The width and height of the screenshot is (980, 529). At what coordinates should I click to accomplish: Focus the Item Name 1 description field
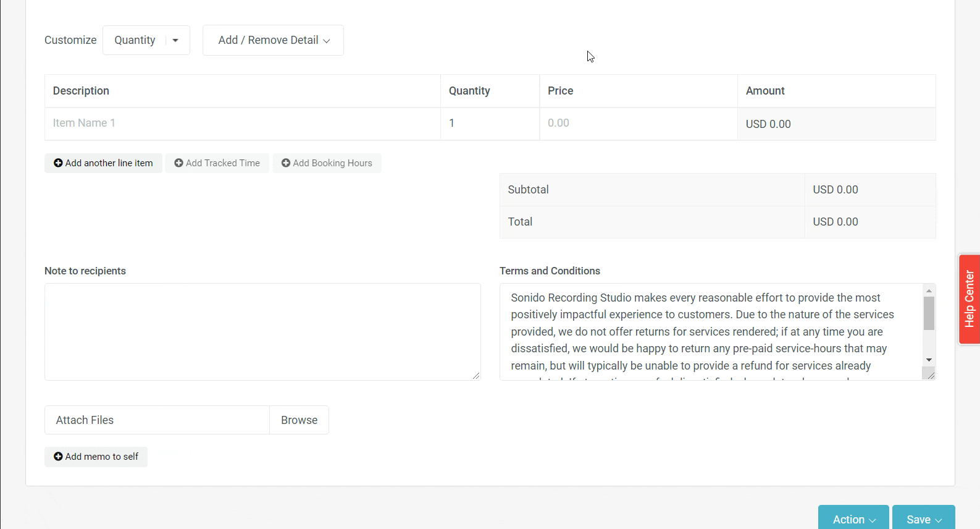[x=242, y=124]
